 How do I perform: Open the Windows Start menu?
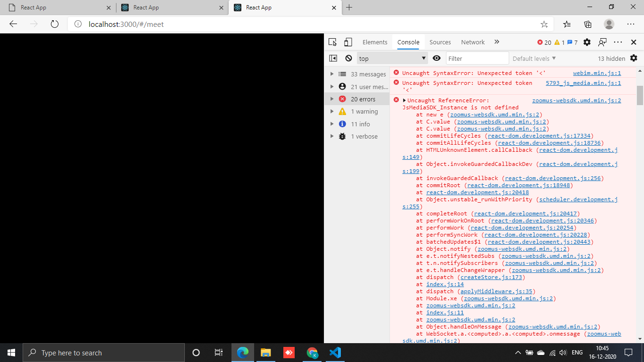(11, 353)
